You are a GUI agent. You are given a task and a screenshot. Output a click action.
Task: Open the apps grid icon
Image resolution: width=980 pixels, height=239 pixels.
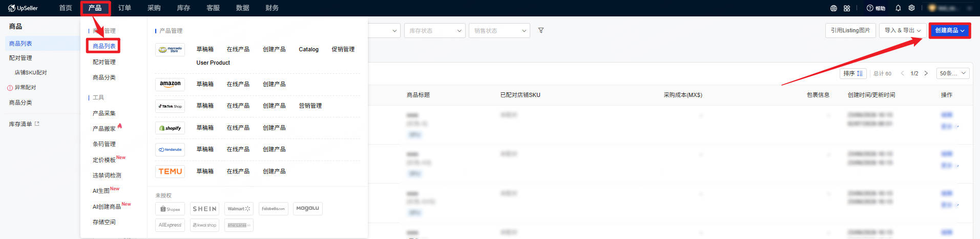click(847, 8)
